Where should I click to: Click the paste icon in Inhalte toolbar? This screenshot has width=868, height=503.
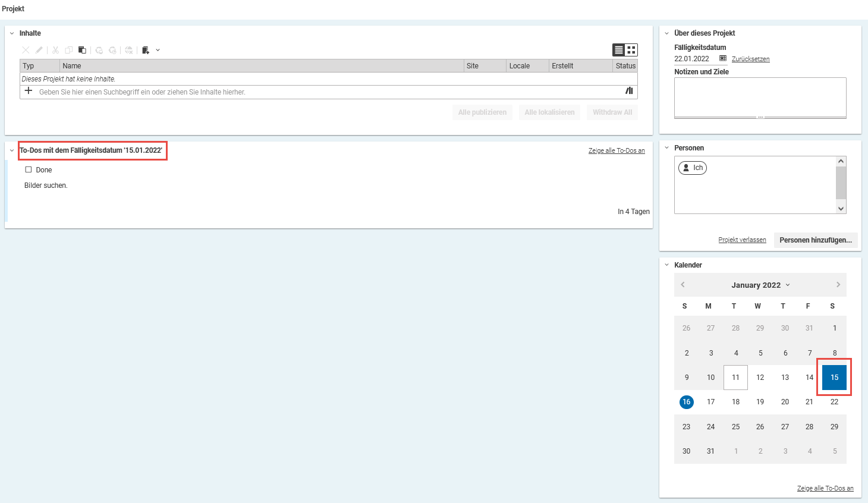82,50
